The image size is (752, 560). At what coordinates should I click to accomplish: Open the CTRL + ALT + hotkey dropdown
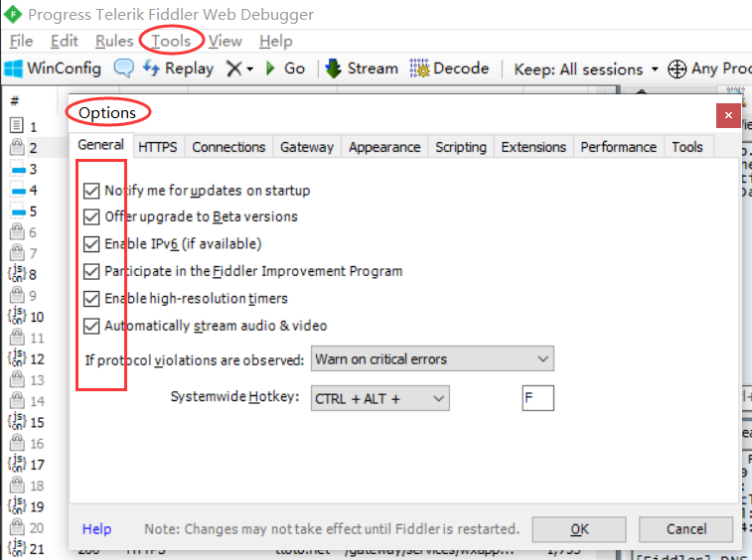379,398
